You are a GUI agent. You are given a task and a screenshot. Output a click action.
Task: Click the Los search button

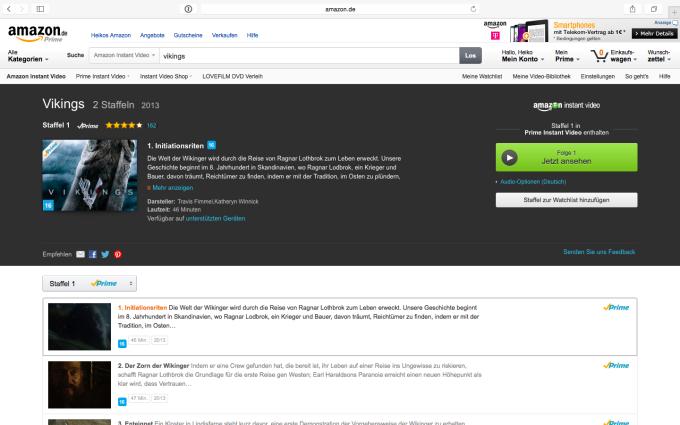(471, 56)
